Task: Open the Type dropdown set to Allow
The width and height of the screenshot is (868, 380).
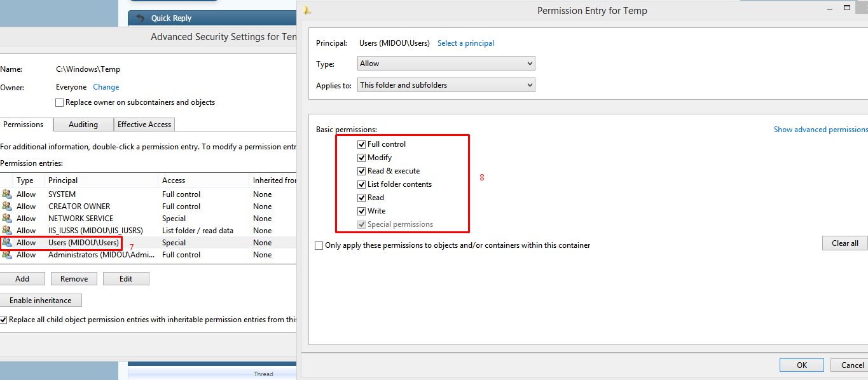Action: 446,64
